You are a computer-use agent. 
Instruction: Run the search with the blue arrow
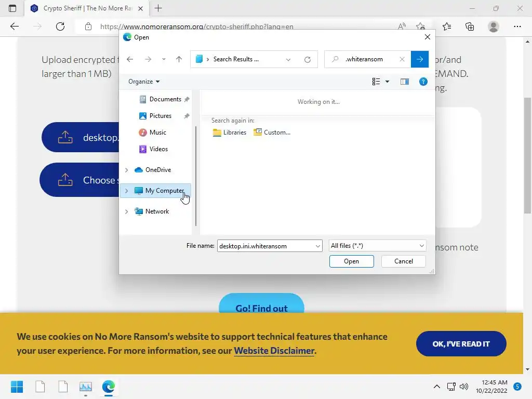[420, 59]
